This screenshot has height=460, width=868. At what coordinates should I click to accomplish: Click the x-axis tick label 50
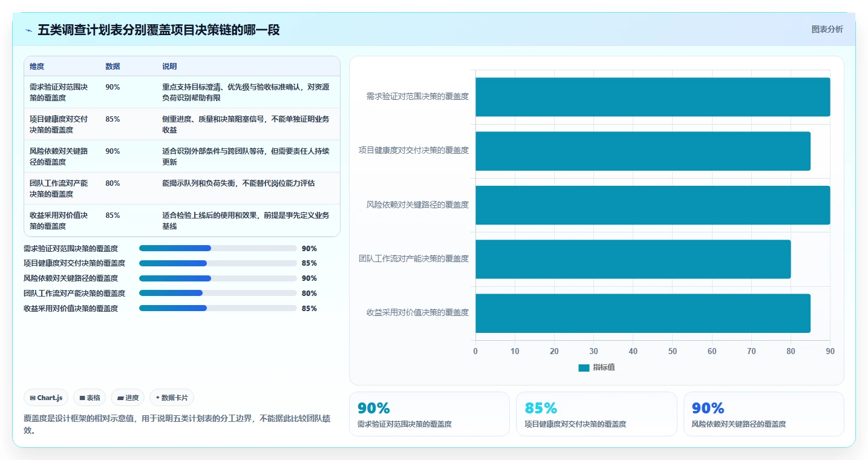(x=673, y=351)
